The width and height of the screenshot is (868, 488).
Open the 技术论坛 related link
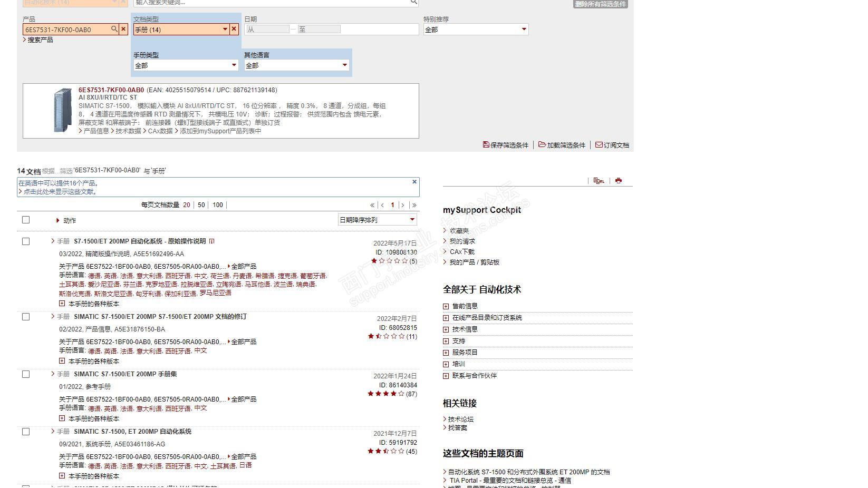coord(461,419)
